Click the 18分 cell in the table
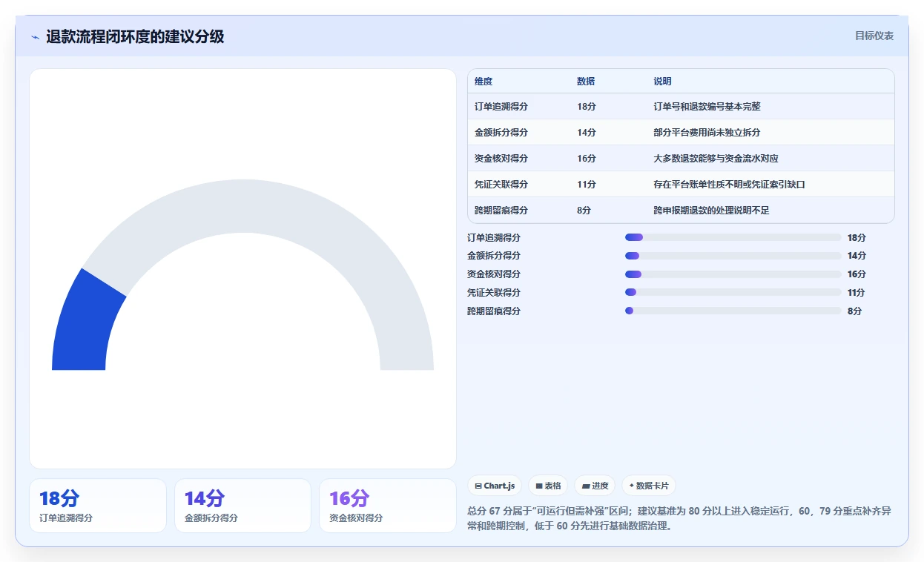The image size is (924, 562). click(x=587, y=107)
